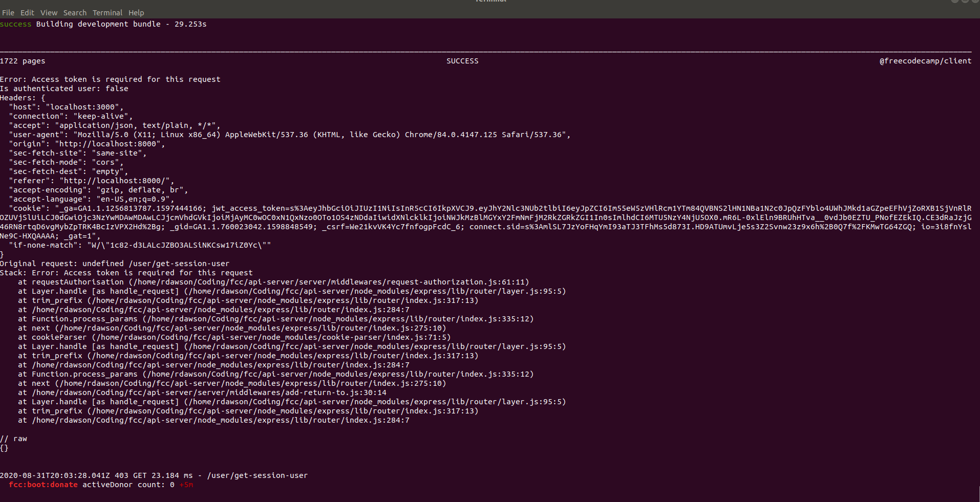The height and width of the screenshot is (502, 980).
Task: Open the File menu
Action: 8,12
